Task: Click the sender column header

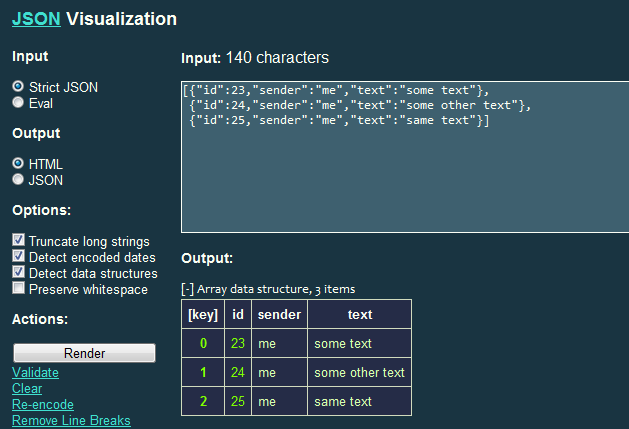Action: (279, 314)
